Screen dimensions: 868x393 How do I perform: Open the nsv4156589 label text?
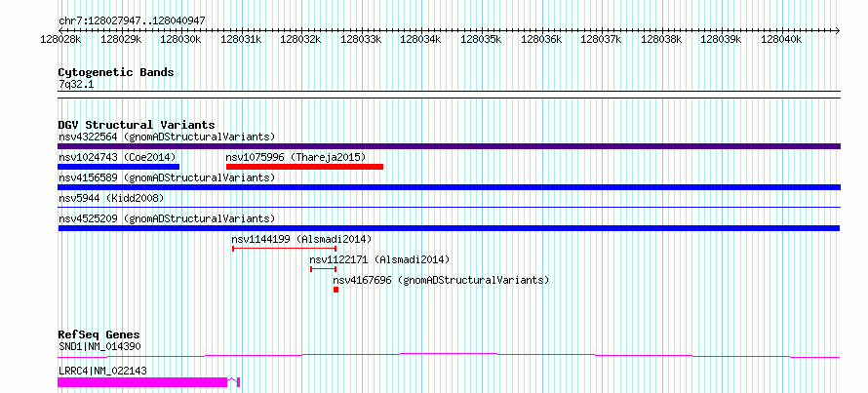click(167, 177)
